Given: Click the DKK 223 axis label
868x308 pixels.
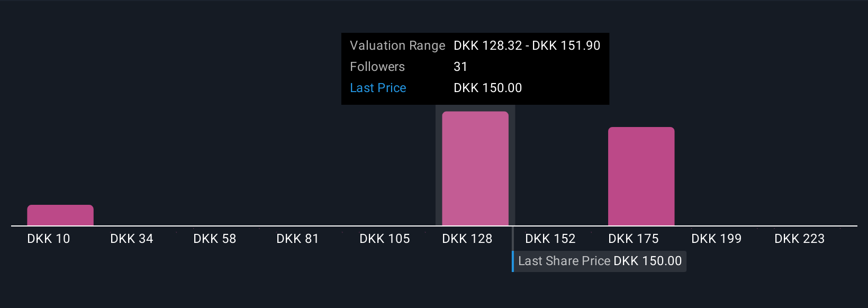Looking at the screenshot, I should pyautogui.click(x=800, y=239).
